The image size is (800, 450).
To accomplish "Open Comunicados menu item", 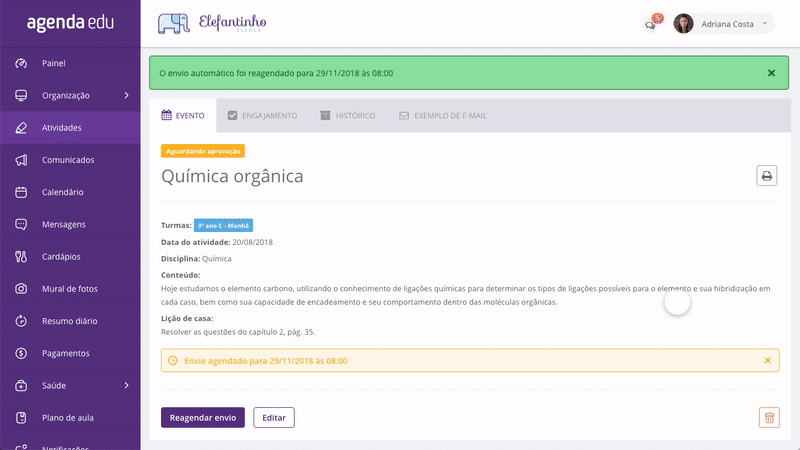I will click(x=70, y=160).
